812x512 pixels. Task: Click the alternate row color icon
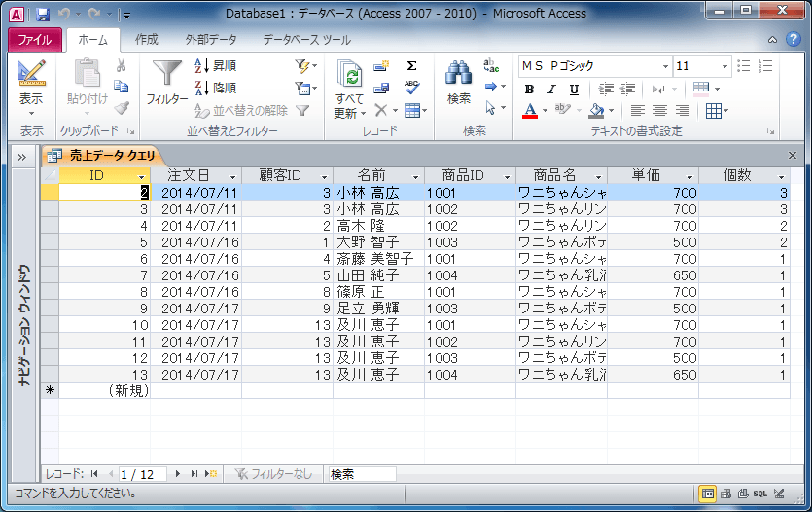(x=701, y=89)
